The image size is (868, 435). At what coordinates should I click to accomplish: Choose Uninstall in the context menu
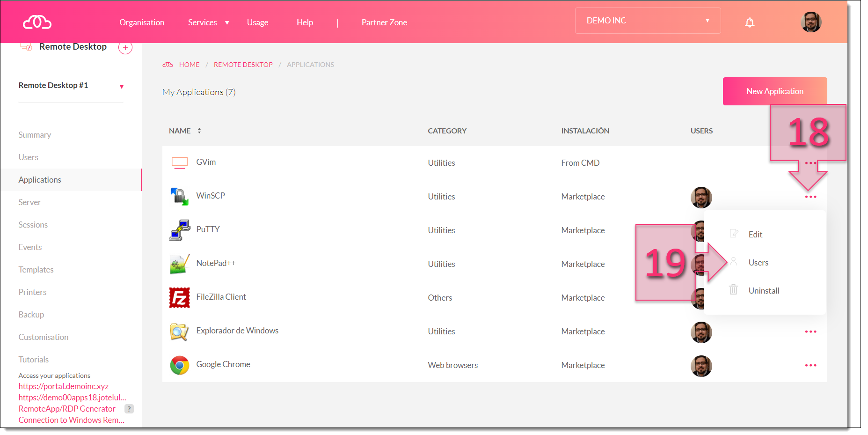click(x=764, y=291)
